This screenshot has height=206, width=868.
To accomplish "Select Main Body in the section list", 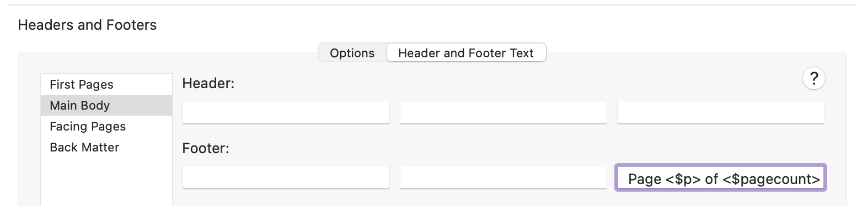I will [x=106, y=105].
